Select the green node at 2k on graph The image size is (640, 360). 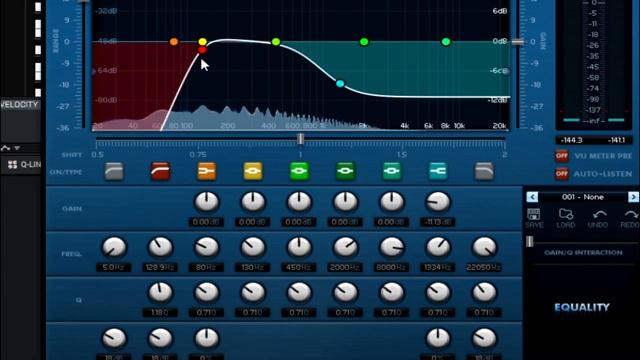click(364, 42)
